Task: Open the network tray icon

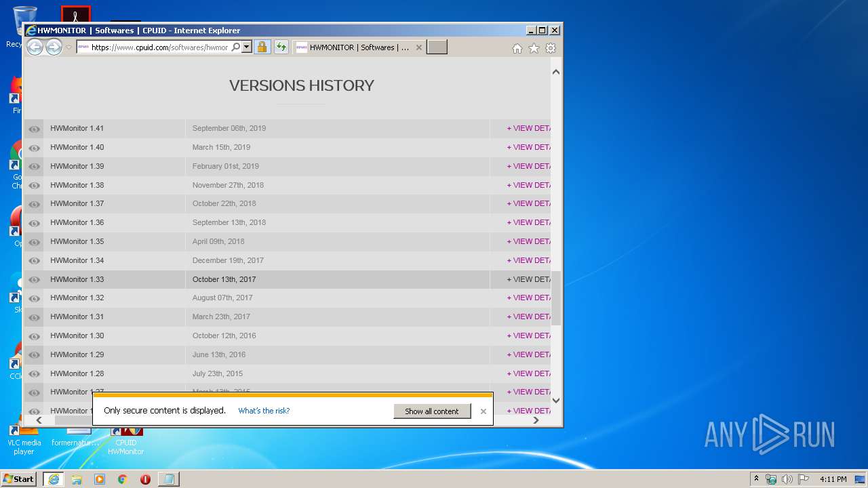Action: click(771, 479)
